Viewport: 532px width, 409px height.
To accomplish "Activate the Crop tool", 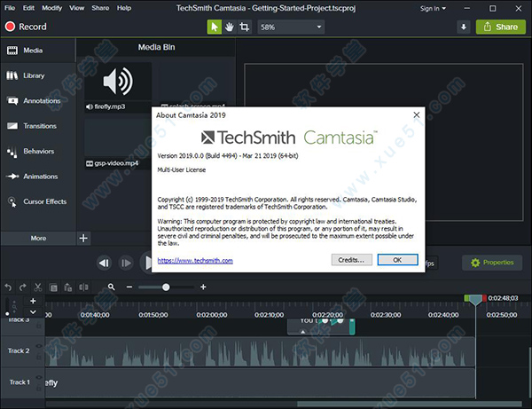I will click(245, 27).
